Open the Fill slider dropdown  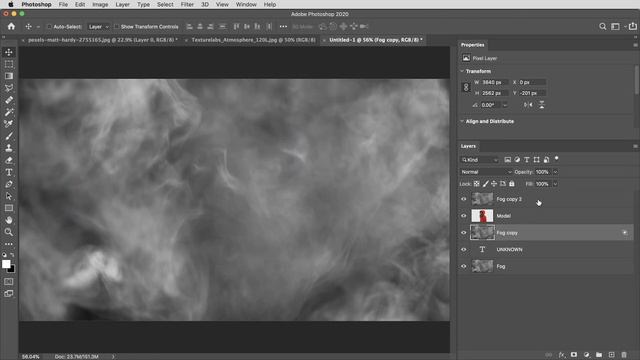(555, 184)
